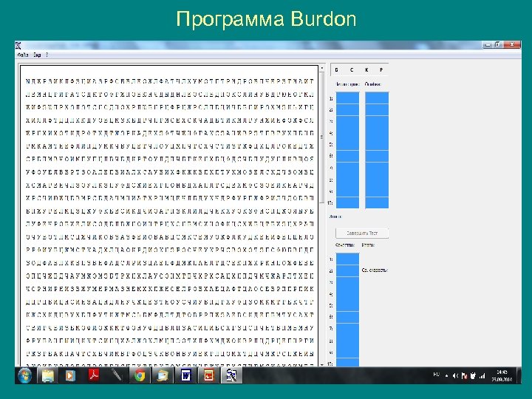Open the pen-shaped app on taskbar
Viewport: 532px width, 399px height.
click(x=117, y=375)
